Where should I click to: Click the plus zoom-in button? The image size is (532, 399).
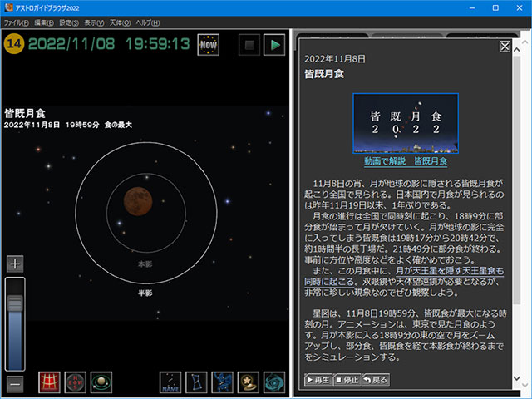coord(15,264)
